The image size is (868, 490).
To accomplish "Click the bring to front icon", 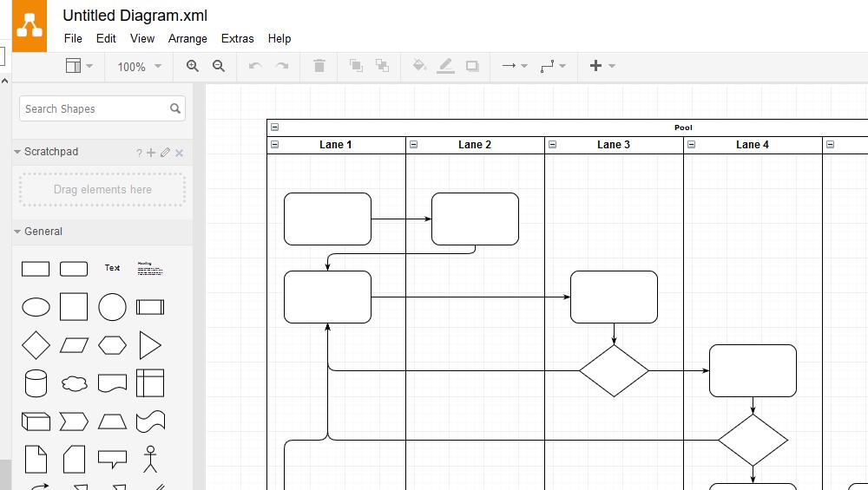I will click(356, 66).
